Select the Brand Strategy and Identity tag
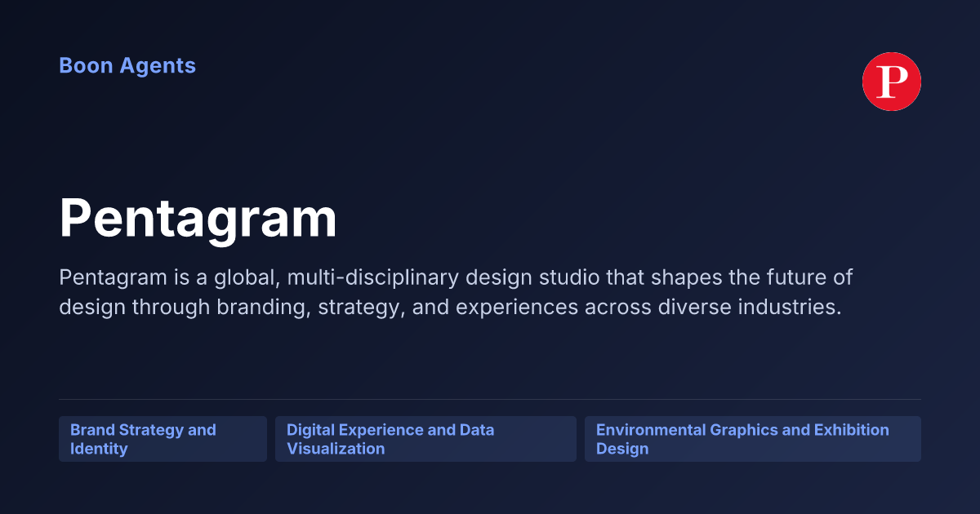This screenshot has width=980, height=514. point(163,439)
